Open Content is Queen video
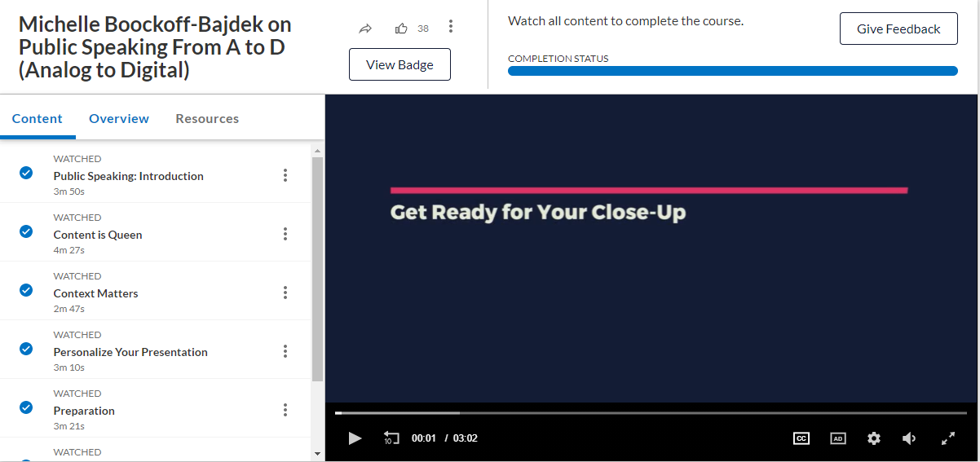 click(x=98, y=235)
